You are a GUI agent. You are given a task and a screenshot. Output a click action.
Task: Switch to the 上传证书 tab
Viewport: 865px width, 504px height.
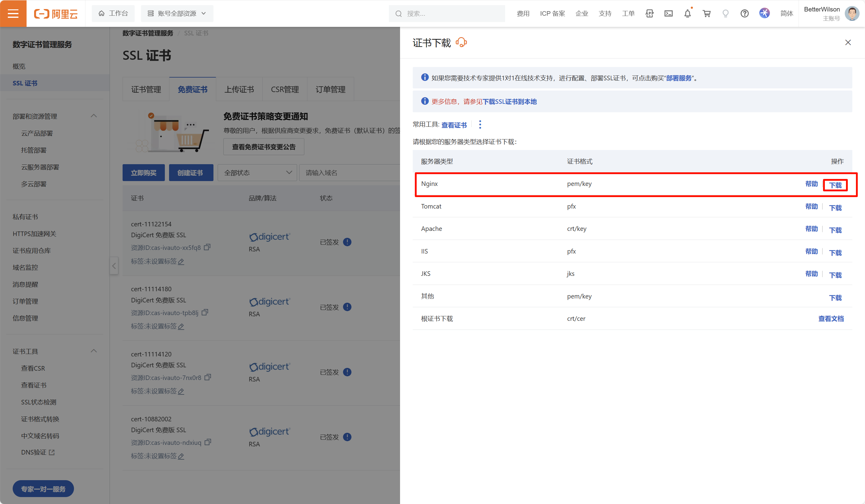coord(239,90)
